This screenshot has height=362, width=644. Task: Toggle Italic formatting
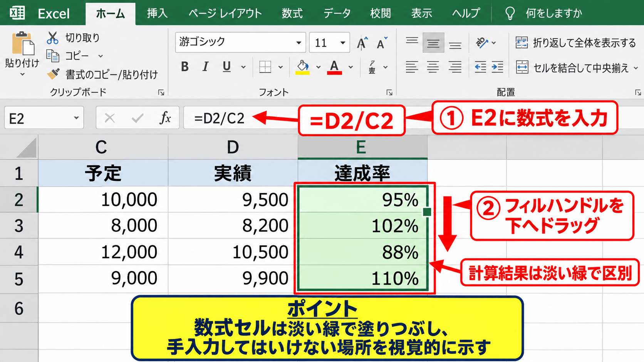click(206, 67)
